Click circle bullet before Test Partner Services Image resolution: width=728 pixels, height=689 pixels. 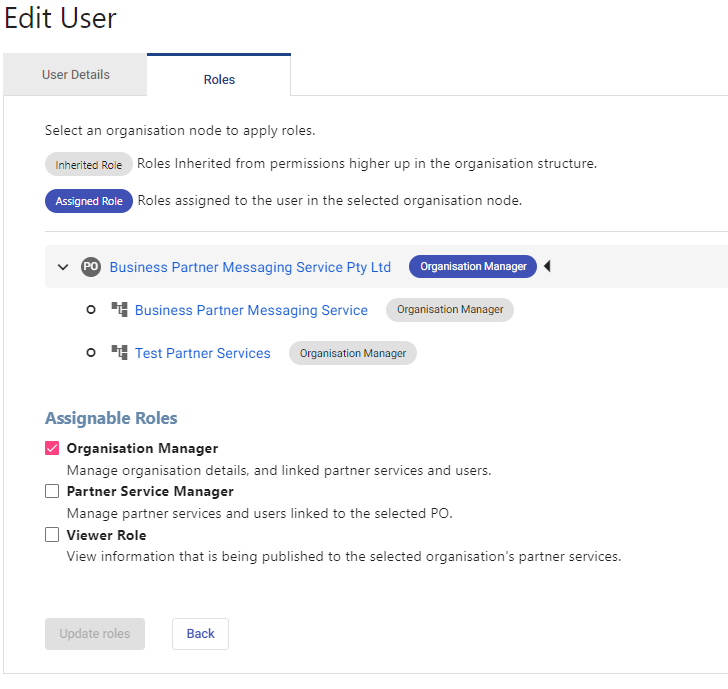click(91, 353)
